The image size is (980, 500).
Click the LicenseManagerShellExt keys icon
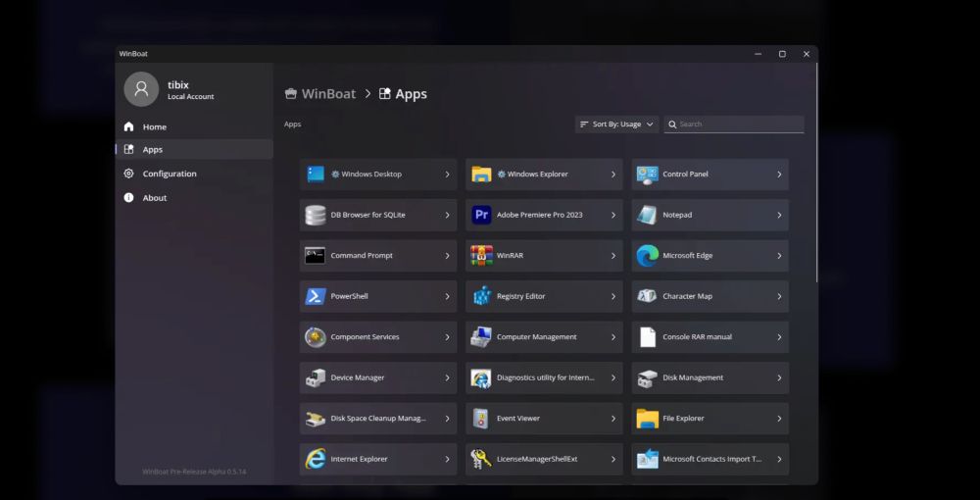click(480, 459)
